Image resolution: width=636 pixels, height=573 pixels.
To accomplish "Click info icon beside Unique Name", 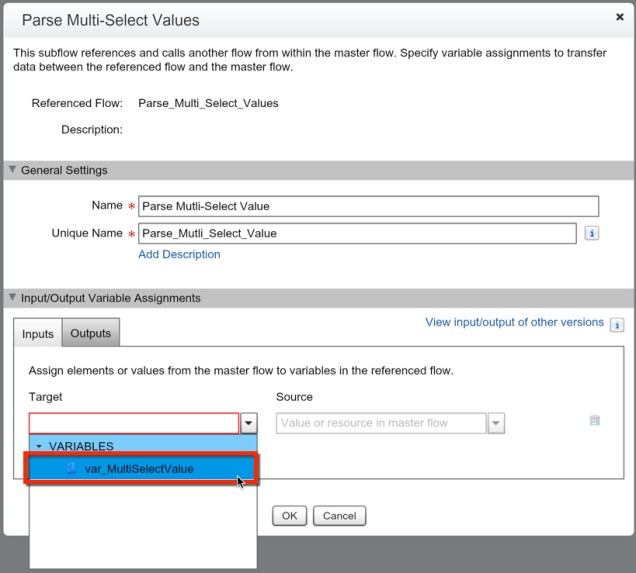I will click(x=591, y=233).
